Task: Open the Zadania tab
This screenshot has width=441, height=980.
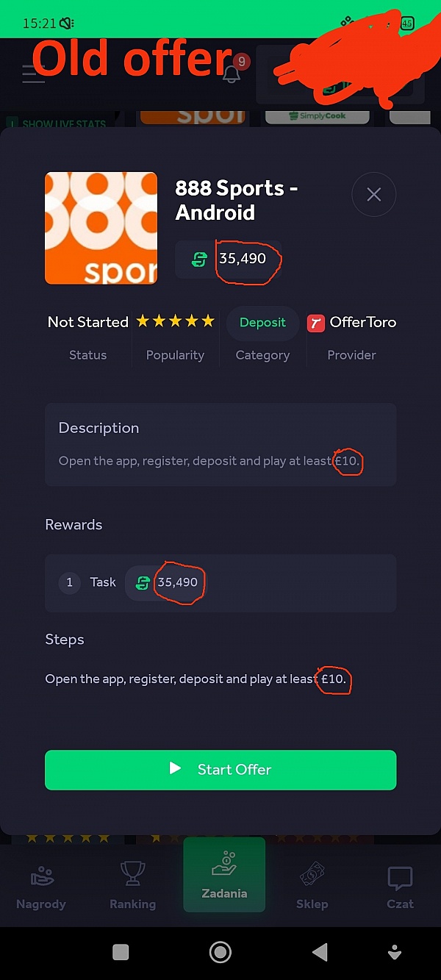Action: click(224, 875)
